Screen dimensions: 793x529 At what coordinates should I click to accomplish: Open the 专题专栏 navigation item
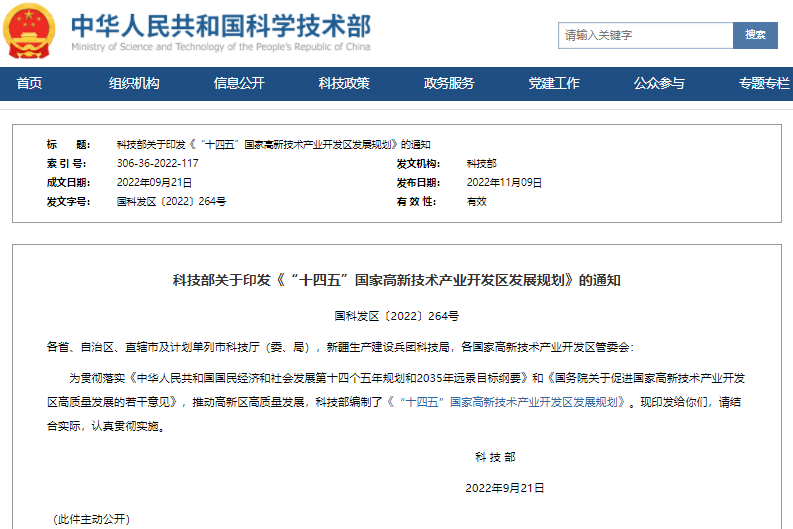(764, 84)
